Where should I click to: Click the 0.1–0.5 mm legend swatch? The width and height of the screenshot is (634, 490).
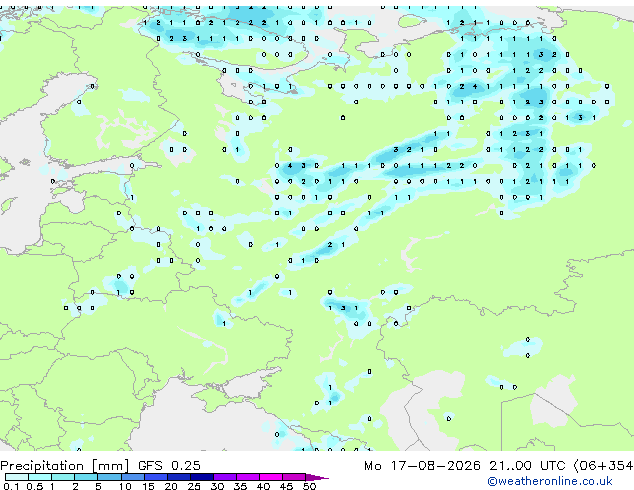tap(17, 477)
